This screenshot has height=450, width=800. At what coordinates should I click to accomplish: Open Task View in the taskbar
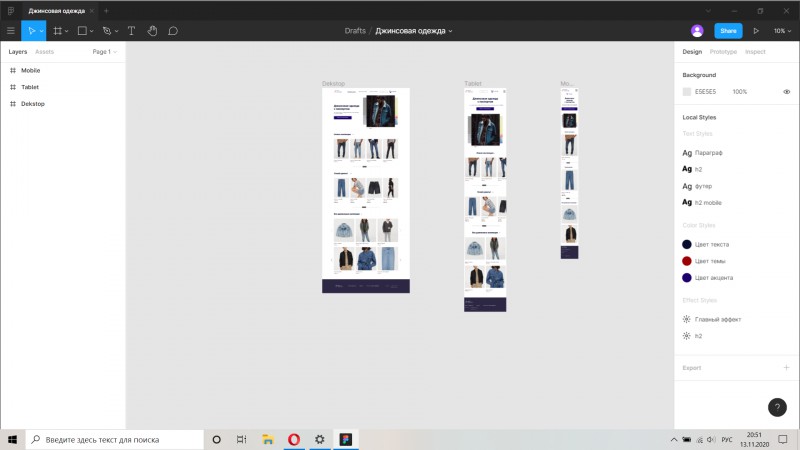coord(241,439)
